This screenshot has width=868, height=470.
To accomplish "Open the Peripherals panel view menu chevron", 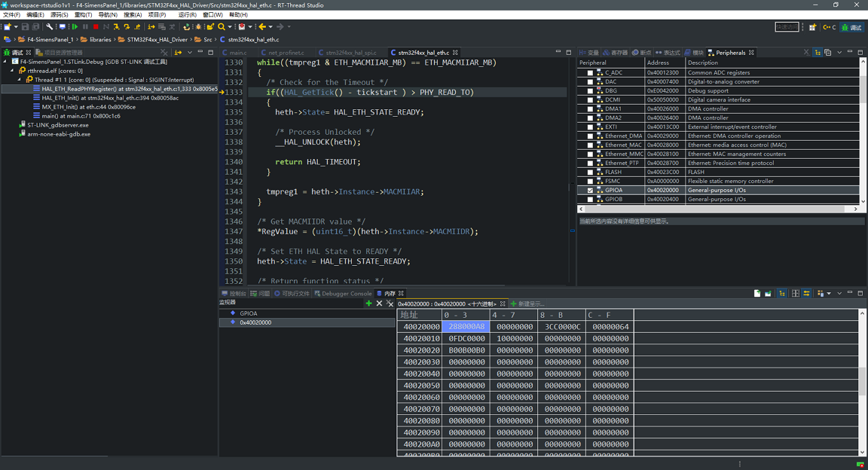I will point(839,53).
